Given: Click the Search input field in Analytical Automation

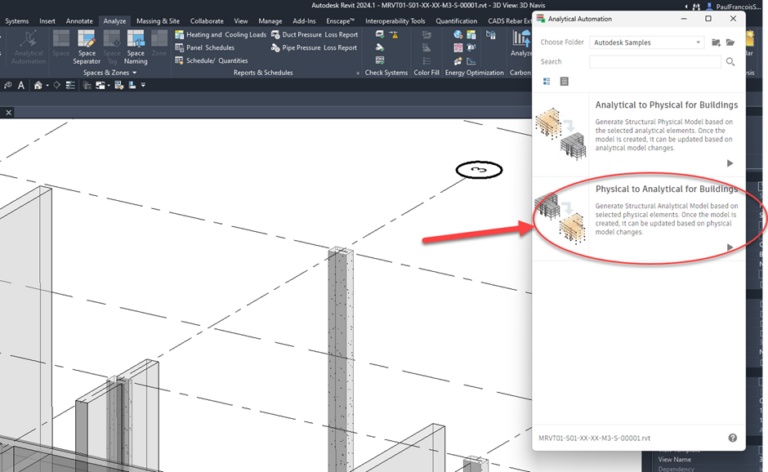Looking at the screenshot, I should coord(655,62).
